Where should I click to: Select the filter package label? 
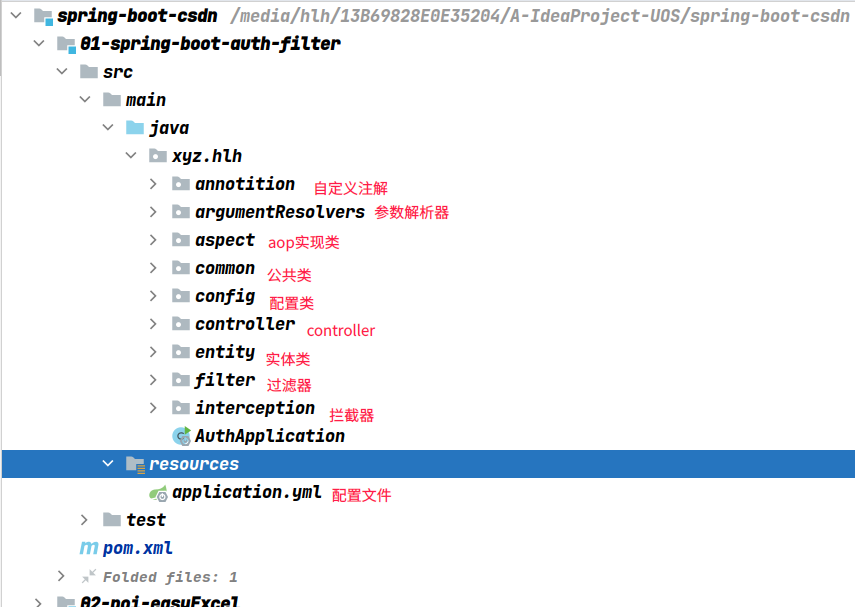pyautogui.click(x=225, y=380)
